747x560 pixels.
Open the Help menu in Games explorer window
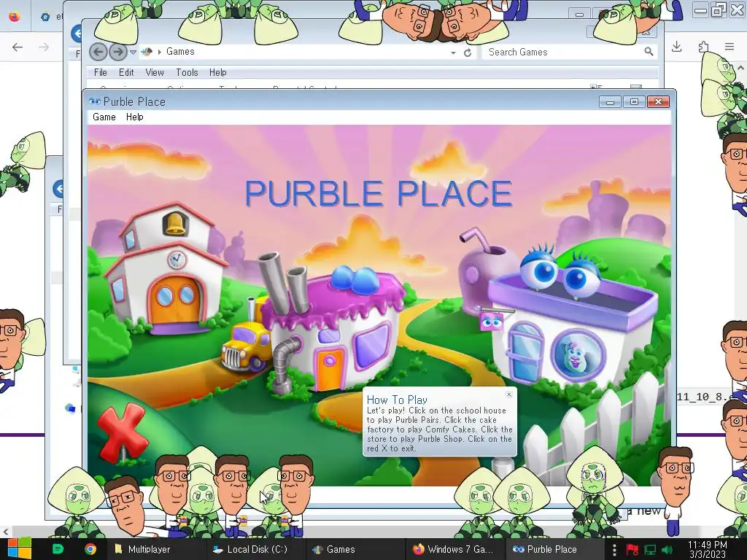(x=217, y=72)
